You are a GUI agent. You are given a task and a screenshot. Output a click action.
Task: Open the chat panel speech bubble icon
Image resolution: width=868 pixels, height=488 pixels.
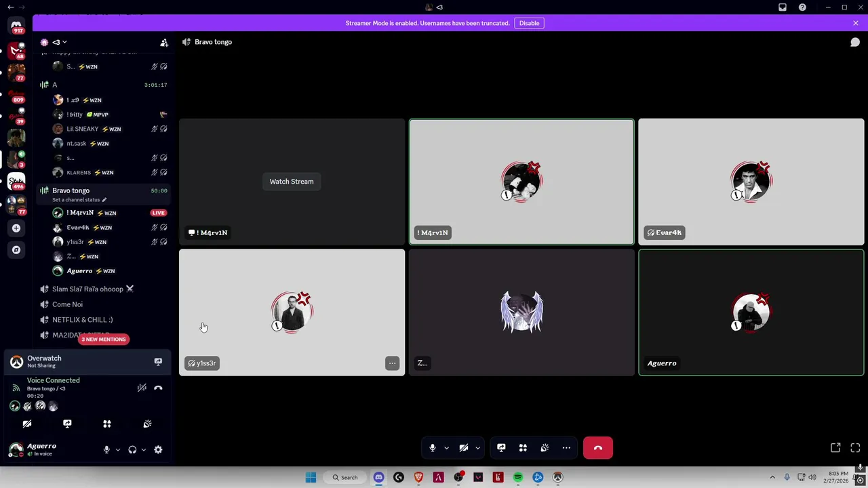click(x=855, y=42)
